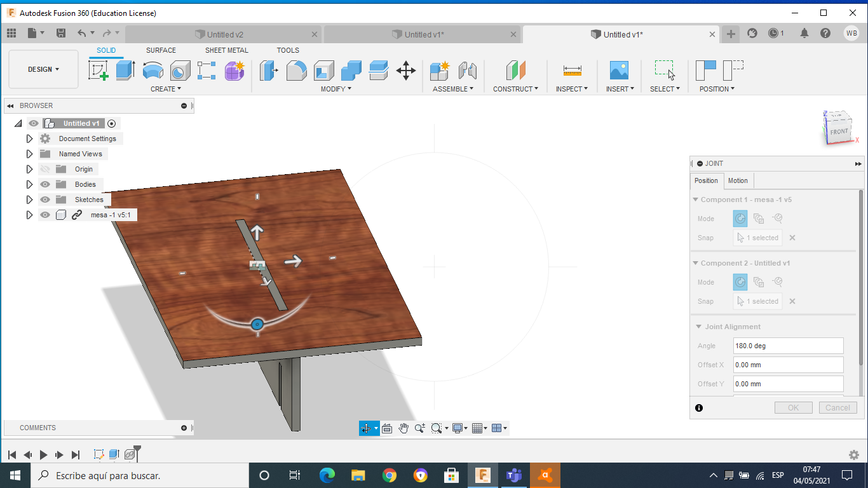The image size is (868, 488).
Task: Click the Cancel button in Joint dialog
Action: pos(837,408)
